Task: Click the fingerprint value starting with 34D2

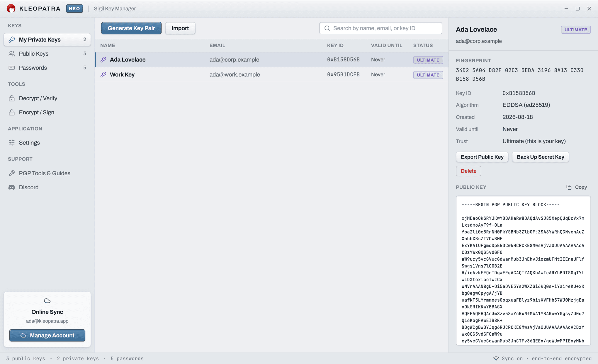Action: [x=519, y=74]
